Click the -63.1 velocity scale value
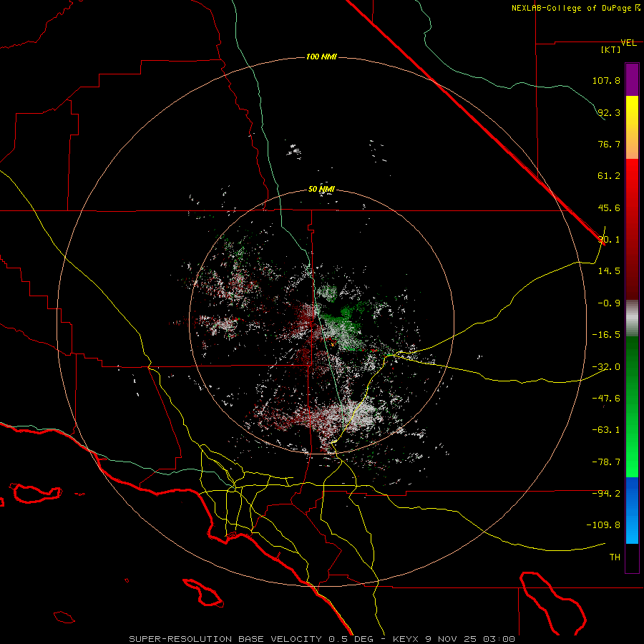This screenshot has width=644, height=644. pos(606,430)
